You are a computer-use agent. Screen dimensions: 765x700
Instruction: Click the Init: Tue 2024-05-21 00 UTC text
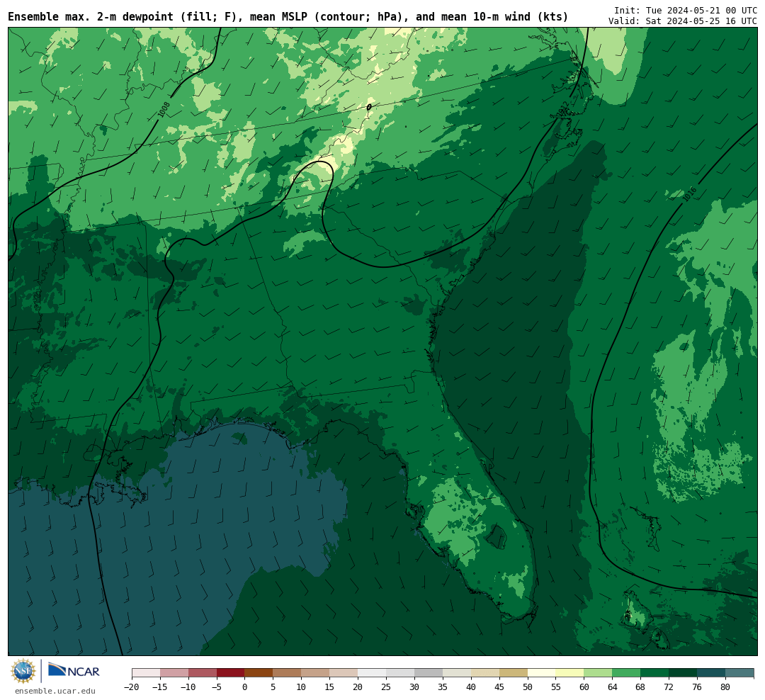(686, 10)
